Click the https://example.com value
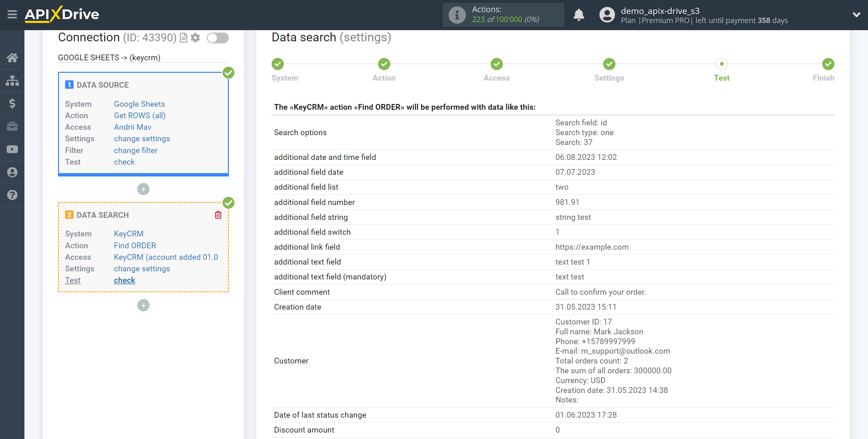This screenshot has height=439, width=868. pyautogui.click(x=592, y=247)
